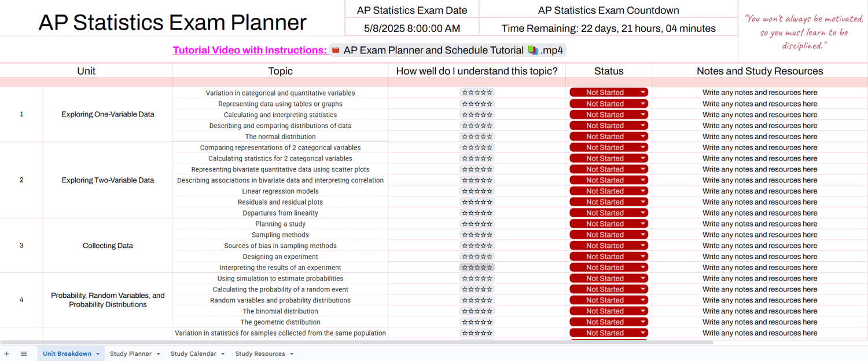Image resolution: width=868 pixels, height=361 pixels.
Task: Click Notes and Study Resources column header
Action: point(760,71)
